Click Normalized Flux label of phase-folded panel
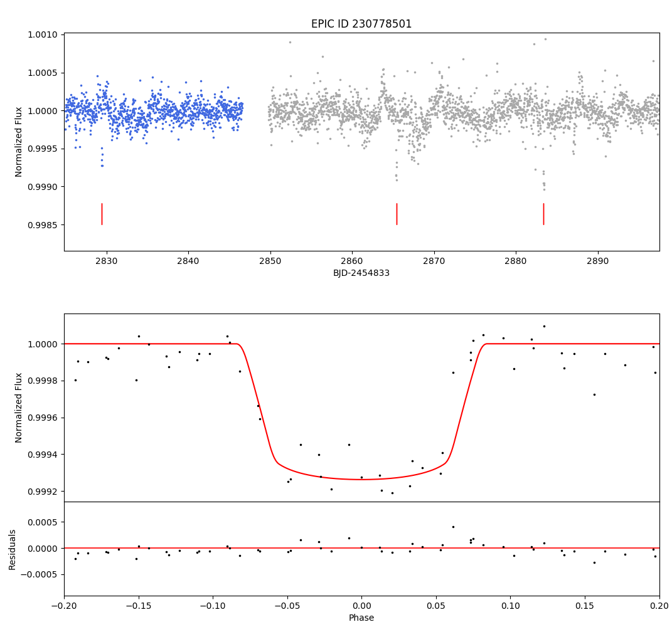Viewport: 672px width, 627px height. point(18,408)
